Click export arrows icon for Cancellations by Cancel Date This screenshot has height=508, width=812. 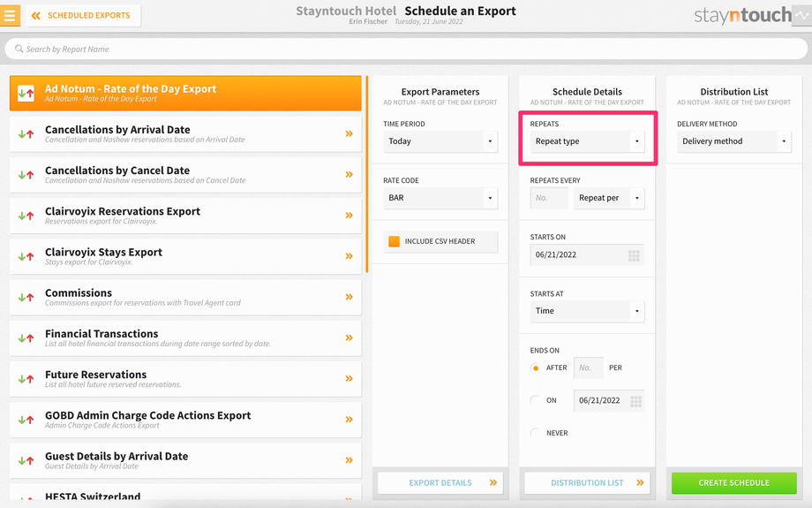26,175
